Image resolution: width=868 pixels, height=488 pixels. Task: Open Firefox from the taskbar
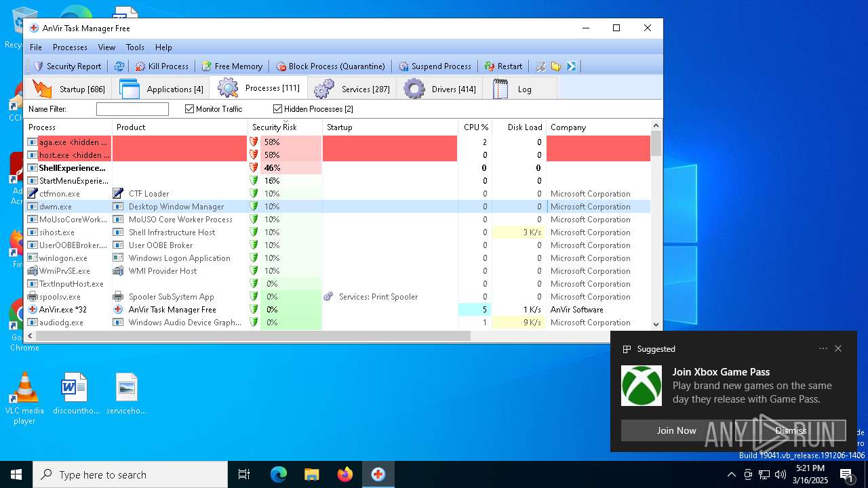[344, 474]
